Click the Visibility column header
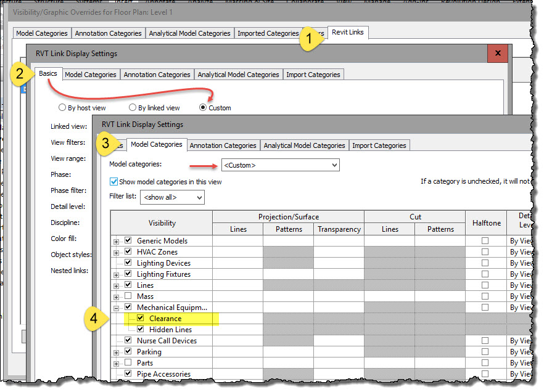The height and width of the screenshot is (392, 544). tap(162, 223)
